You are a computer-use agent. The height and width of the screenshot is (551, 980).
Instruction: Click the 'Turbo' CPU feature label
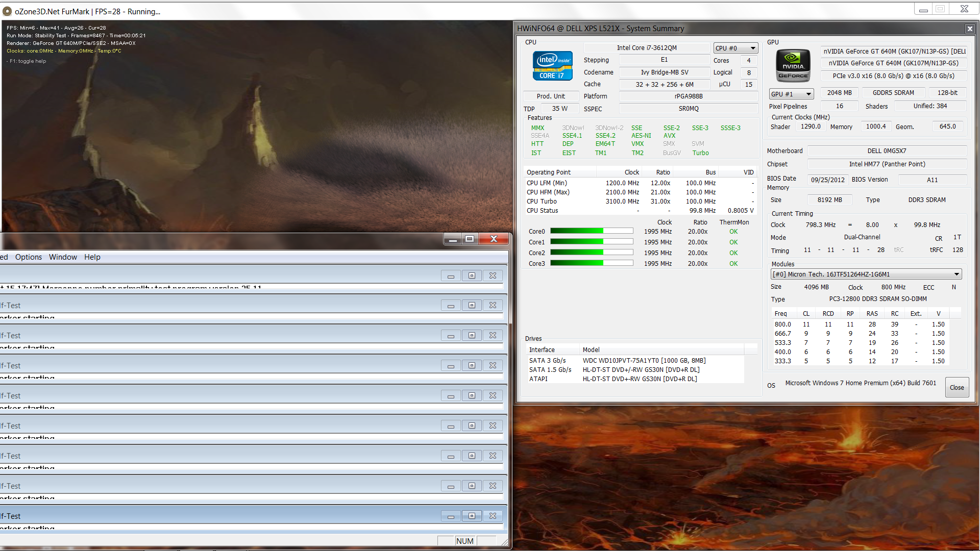tap(700, 153)
